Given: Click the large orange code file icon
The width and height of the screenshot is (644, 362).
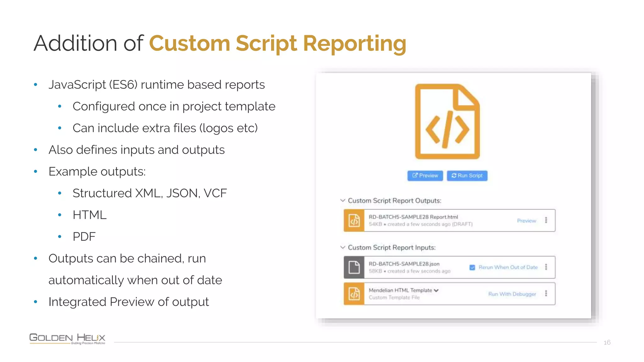Looking at the screenshot, I should (447, 122).
